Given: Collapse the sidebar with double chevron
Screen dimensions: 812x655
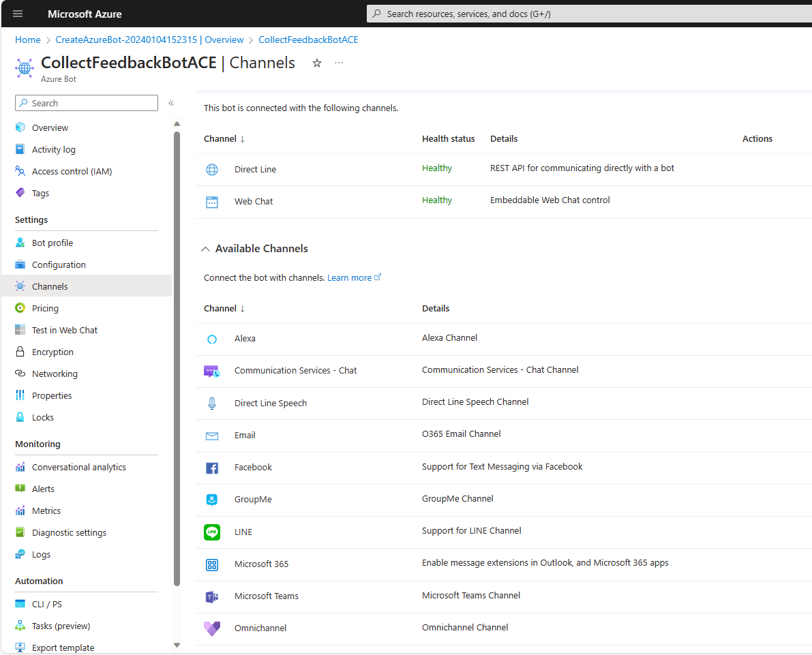Looking at the screenshot, I should tap(171, 103).
